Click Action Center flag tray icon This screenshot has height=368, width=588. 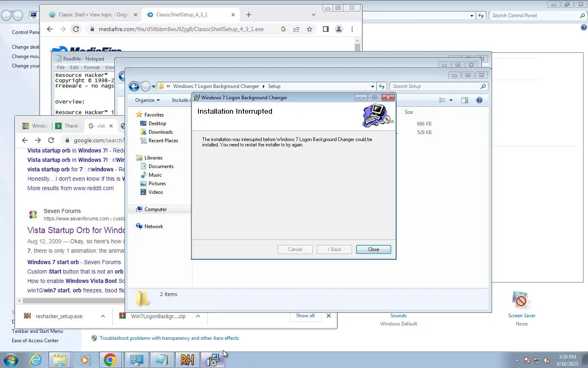pos(527,360)
